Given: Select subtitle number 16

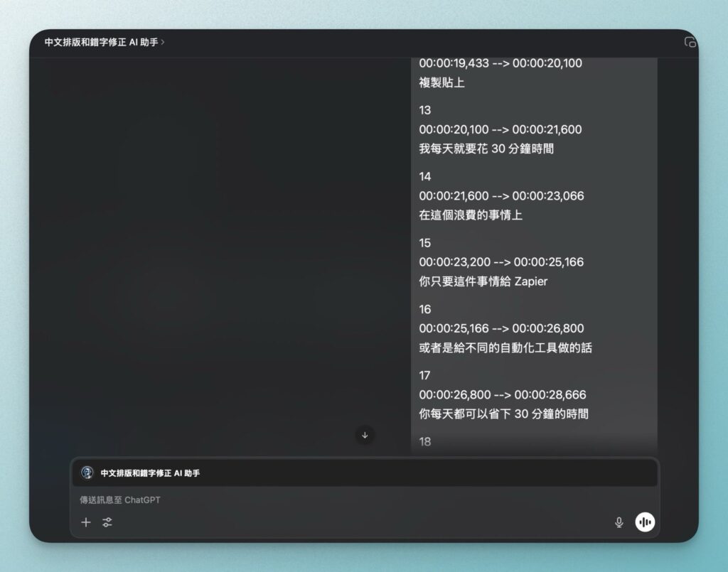Looking at the screenshot, I should 425,309.
